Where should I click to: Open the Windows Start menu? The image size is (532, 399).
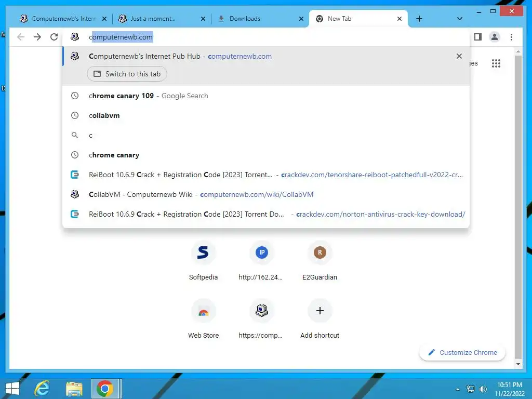coord(12,389)
